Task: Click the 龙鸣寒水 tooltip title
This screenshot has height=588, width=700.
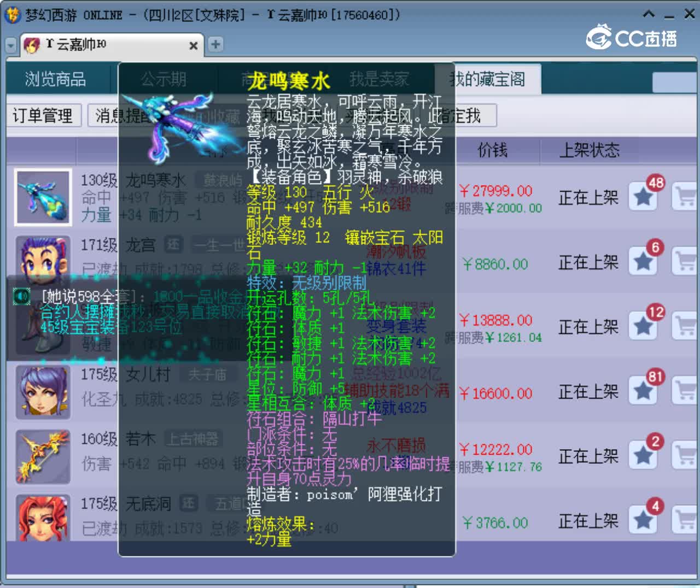Action: pos(289,81)
